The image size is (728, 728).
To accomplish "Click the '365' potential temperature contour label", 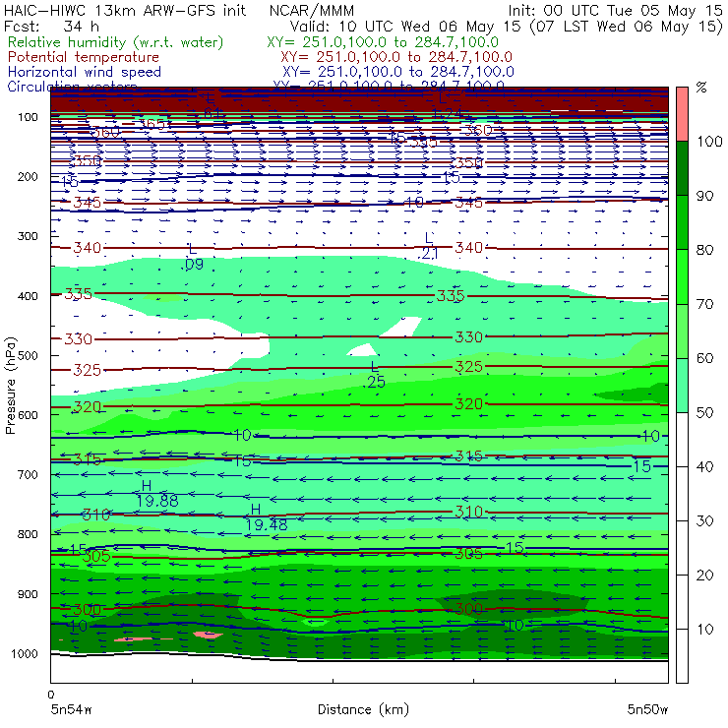I will (152, 124).
